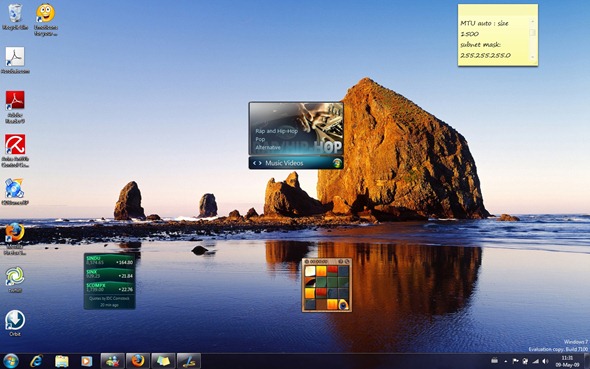Select Rap and Hip-Hop in media gadget
The height and width of the screenshot is (369, 590).
click(x=277, y=131)
